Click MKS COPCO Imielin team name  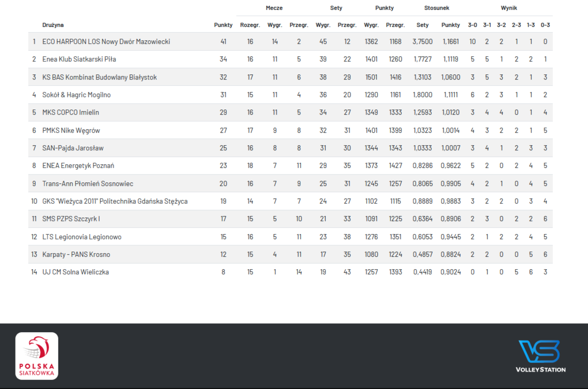coord(71,113)
